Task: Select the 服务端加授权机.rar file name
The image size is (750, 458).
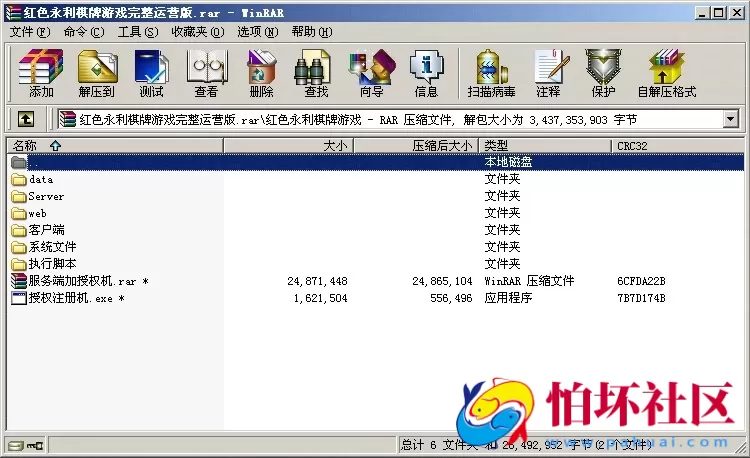Action: click(88, 281)
